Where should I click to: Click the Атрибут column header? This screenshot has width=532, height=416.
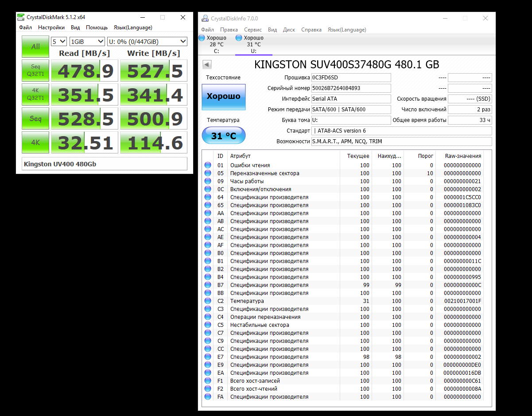tap(284, 156)
